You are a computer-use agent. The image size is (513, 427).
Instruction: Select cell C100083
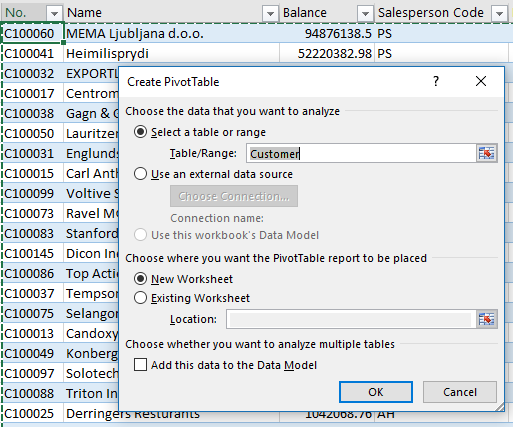(33, 233)
